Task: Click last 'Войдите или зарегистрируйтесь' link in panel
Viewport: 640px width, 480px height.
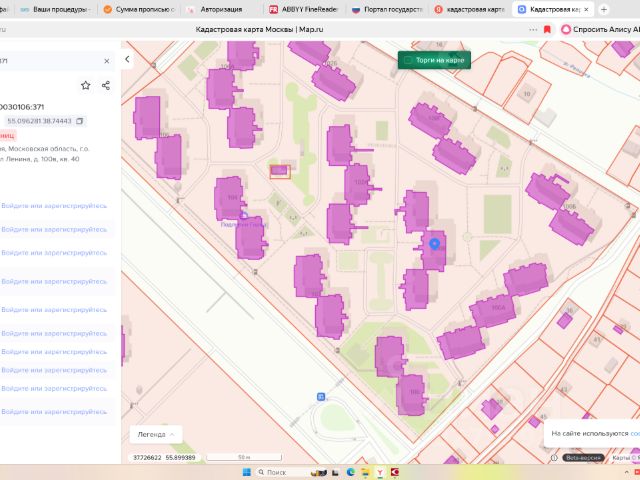Action: click(x=54, y=412)
